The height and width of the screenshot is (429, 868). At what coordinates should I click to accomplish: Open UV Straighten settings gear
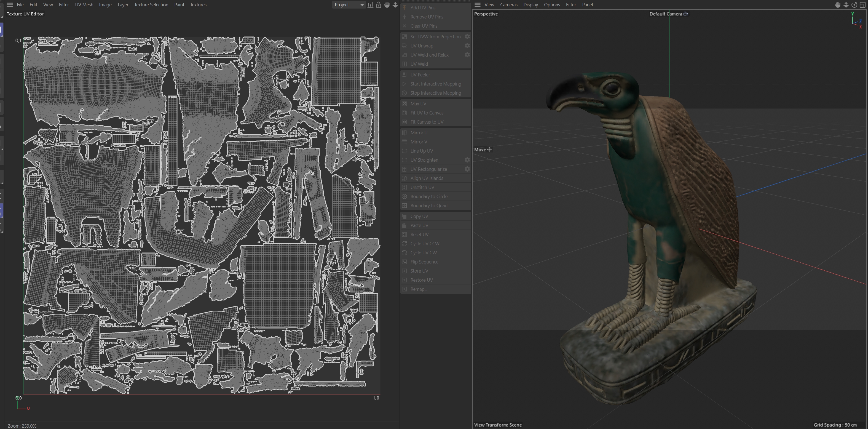click(x=467, y=160)
